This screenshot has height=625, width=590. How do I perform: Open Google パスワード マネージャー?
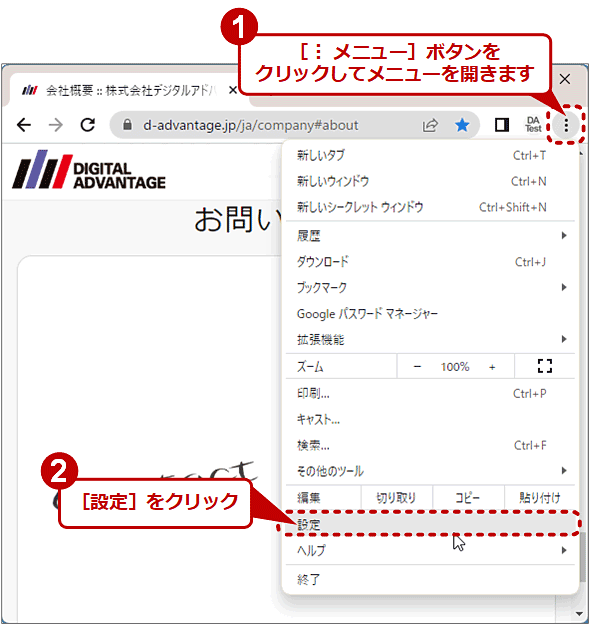[x=430, y=314]
